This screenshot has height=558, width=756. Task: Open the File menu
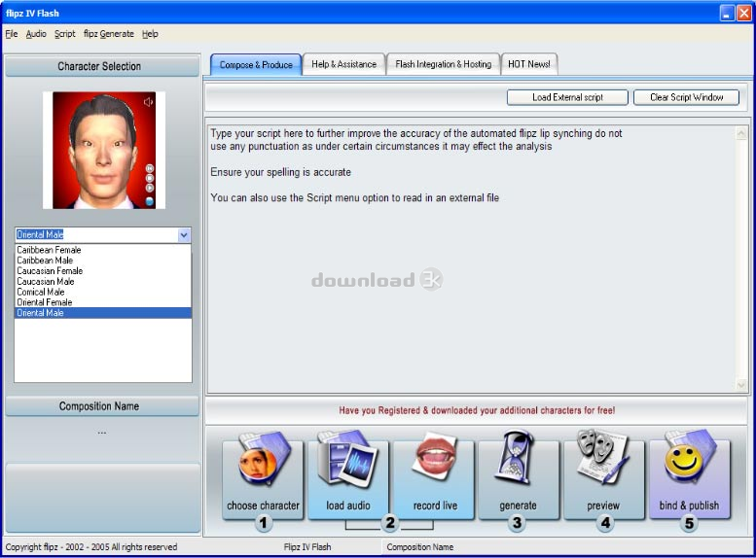[12, 34]
